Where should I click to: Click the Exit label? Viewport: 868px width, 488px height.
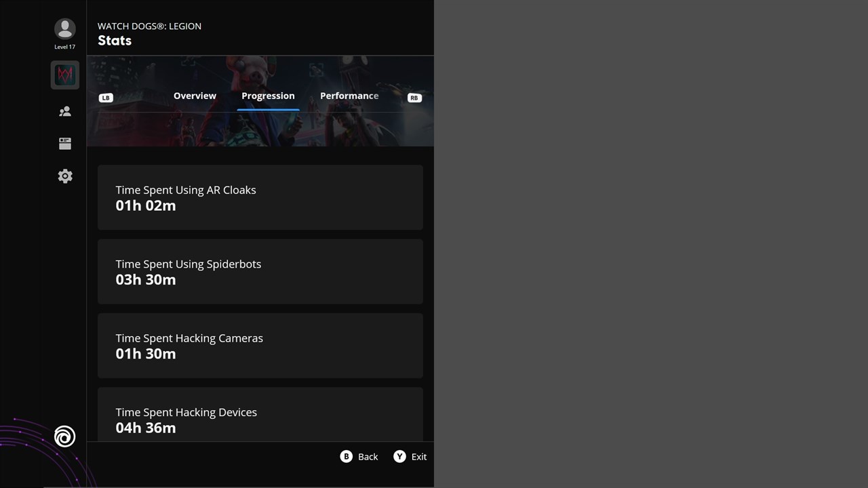419,457
